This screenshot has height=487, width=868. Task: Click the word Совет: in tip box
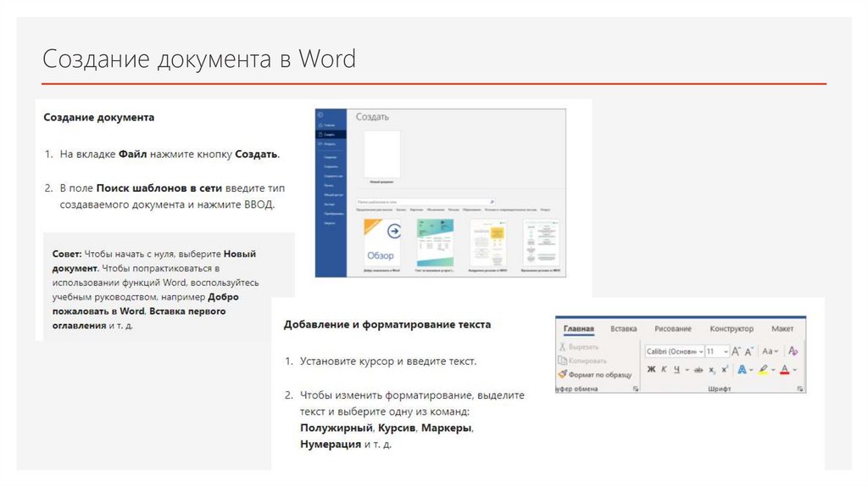(67, 254)
